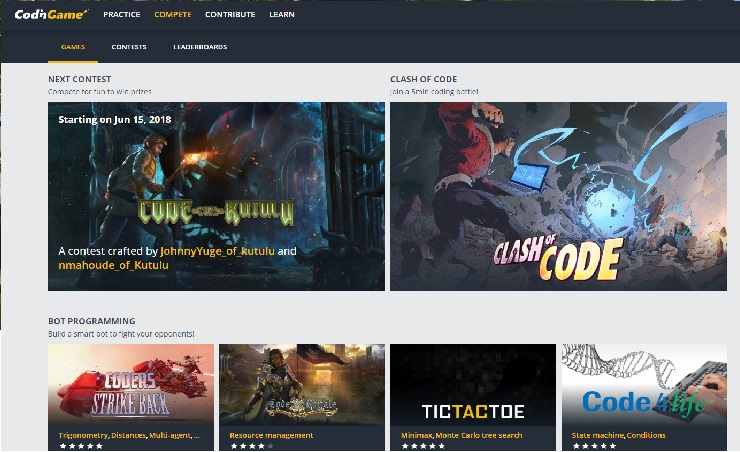
Task: Click the NEXT CONTEST heading
Action: [x=80, y=79]
